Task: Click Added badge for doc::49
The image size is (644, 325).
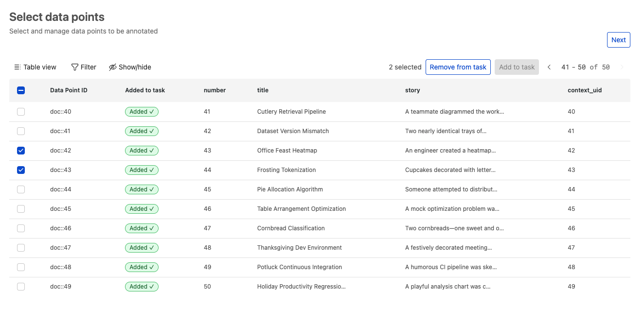Action: pyautogui.click(x=142, y=287)
